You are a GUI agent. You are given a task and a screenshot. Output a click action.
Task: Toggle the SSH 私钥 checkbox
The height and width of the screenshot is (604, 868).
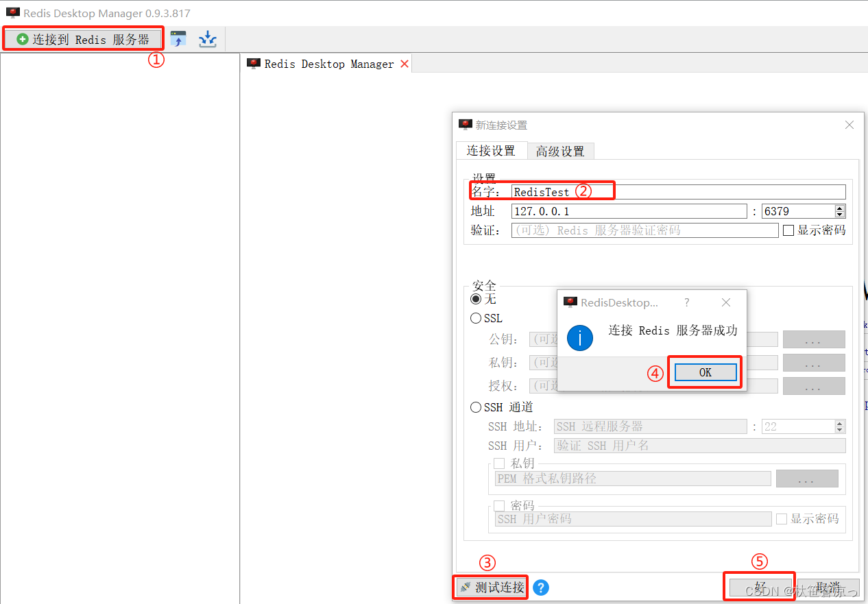499,463
